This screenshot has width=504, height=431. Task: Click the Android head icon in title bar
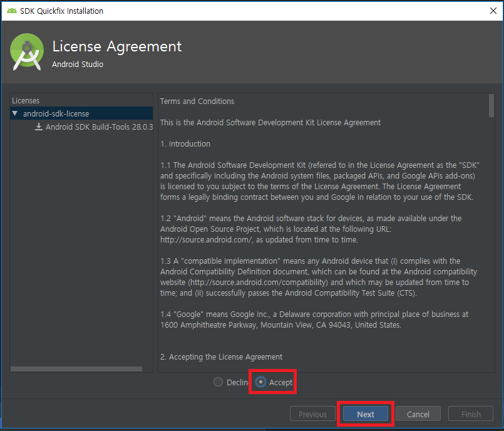(x=12, y=11)
